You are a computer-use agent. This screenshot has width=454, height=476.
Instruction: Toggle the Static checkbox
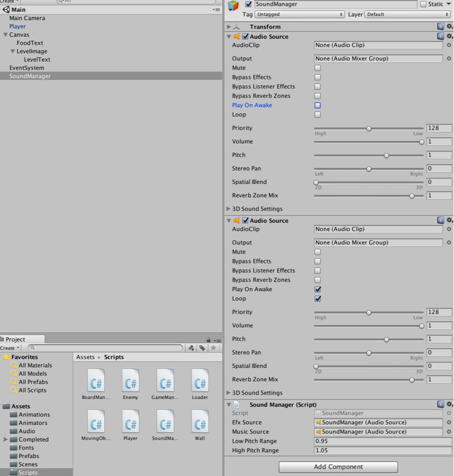(x=423, y=4)
